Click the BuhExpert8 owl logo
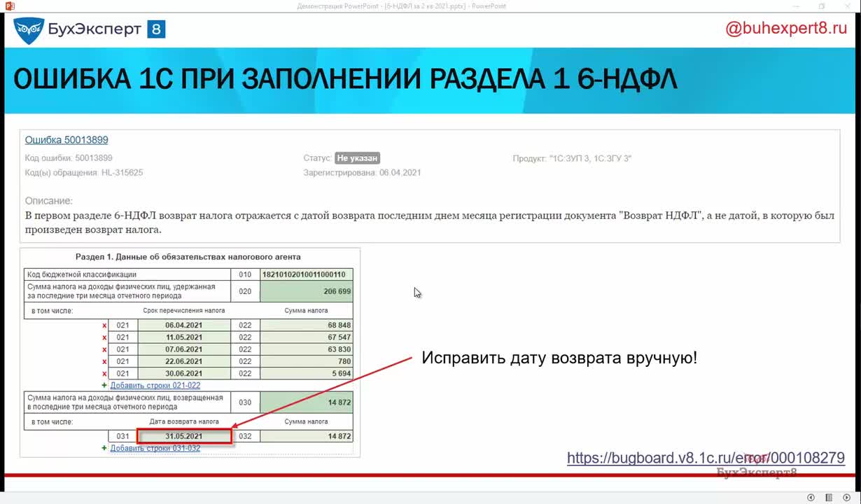Image resolution: width=861 pixels, height=504 pixels. point(29,29)
